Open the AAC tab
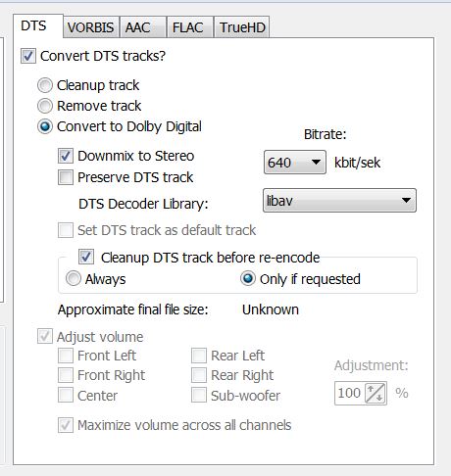Viewport: 451px width, 476px height. [143, 27]
